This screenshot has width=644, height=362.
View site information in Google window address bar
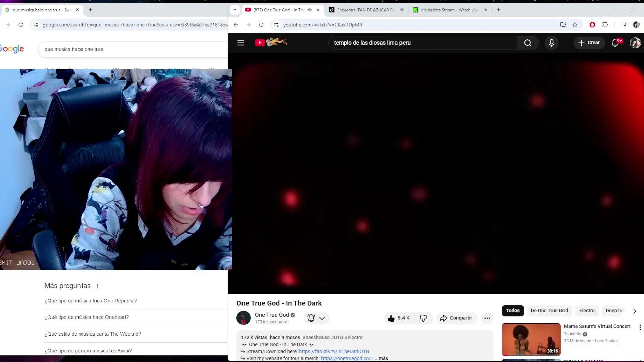pyautogui.click(x=35, y=24)
